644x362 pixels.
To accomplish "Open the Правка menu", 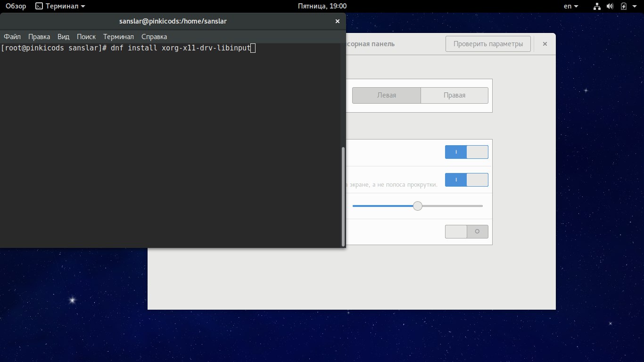I will pos(39,37).
